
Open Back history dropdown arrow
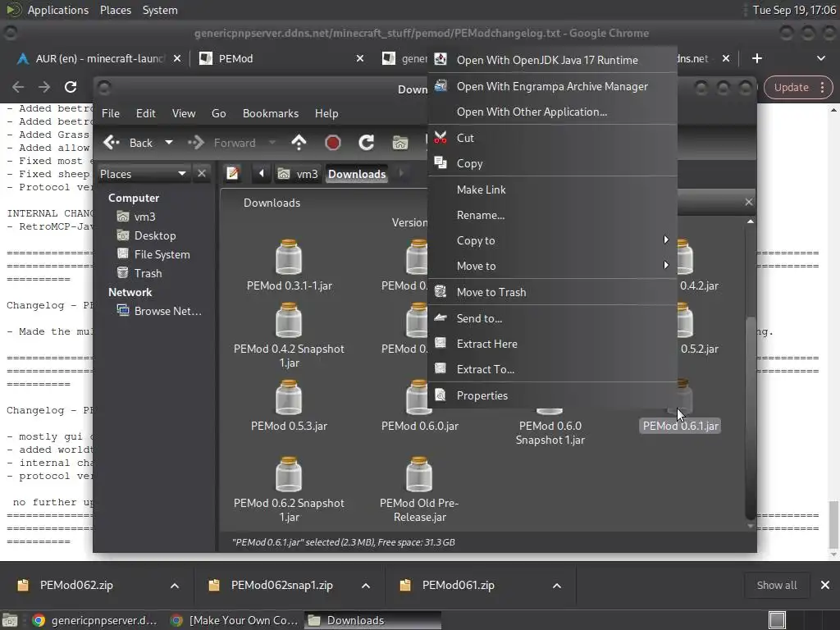tap(169, 143)
